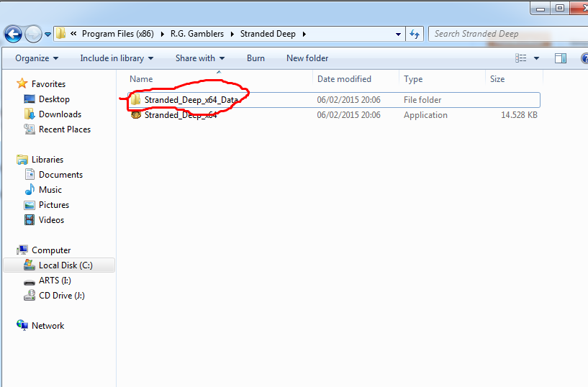This screenshot has height=387, width=588.
Task: Open Downloads in Favorites
Action: coord(60,114)
